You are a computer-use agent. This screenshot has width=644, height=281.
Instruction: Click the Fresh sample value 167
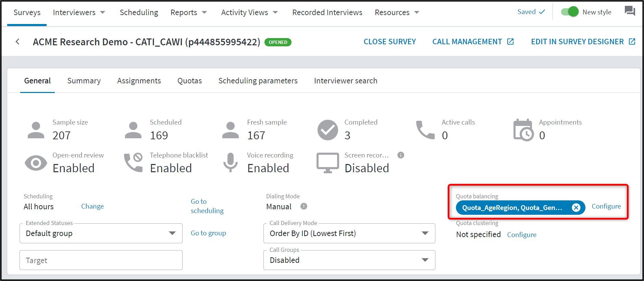coord(256,136)
